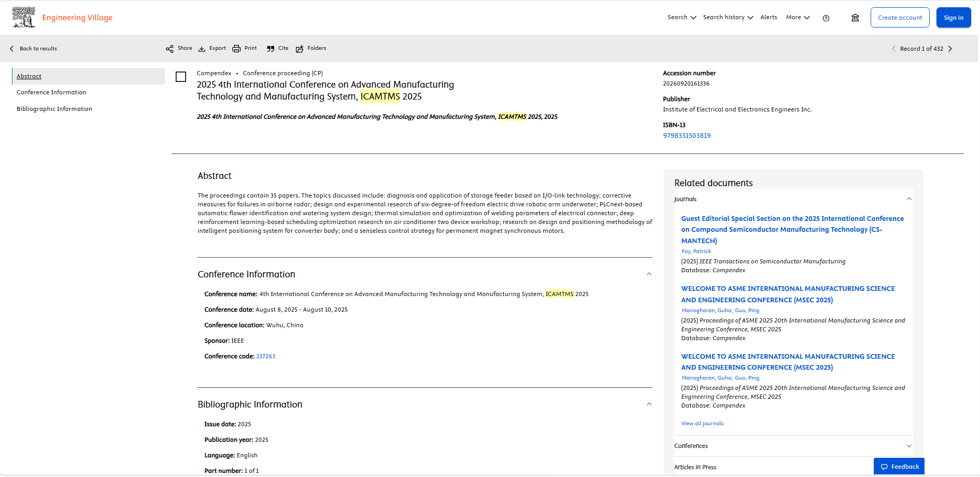Select the record checkbox beside title
Screen dimensions: 980x477
181,77
